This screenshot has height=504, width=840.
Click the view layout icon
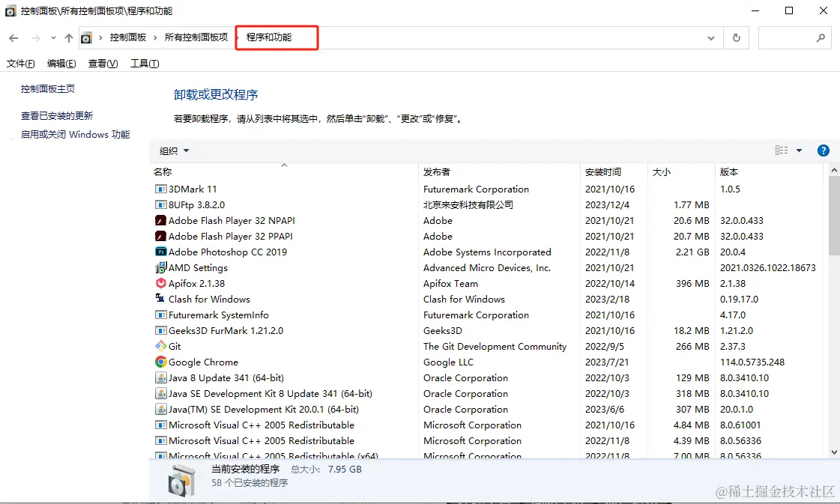782,151
